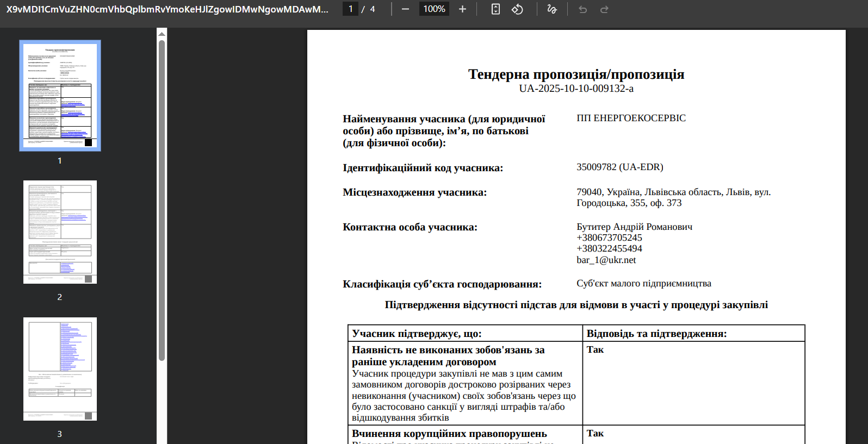
Task: Click the sidebar scroll up arrow
Action: [x=162, y=34]
